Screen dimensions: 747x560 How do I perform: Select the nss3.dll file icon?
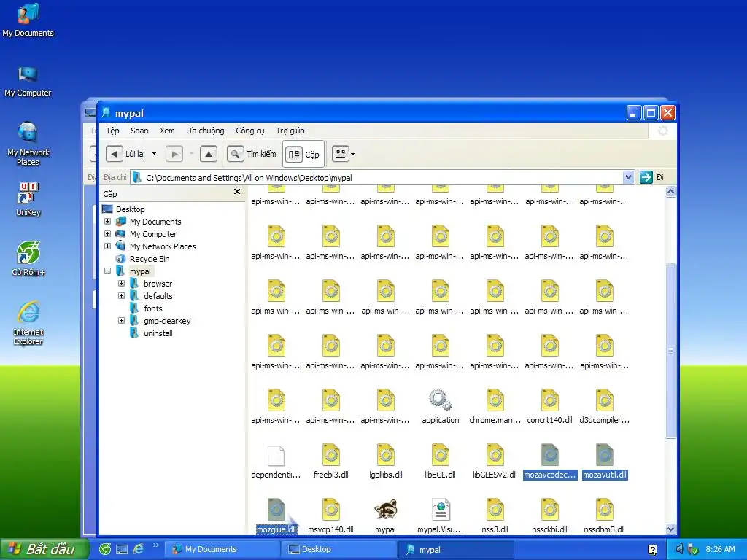495,510
